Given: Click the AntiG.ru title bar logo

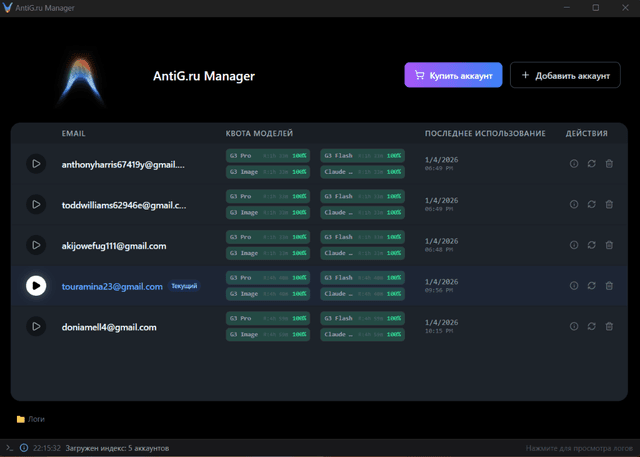Looking at the screenshot, I should click(7, 8).
